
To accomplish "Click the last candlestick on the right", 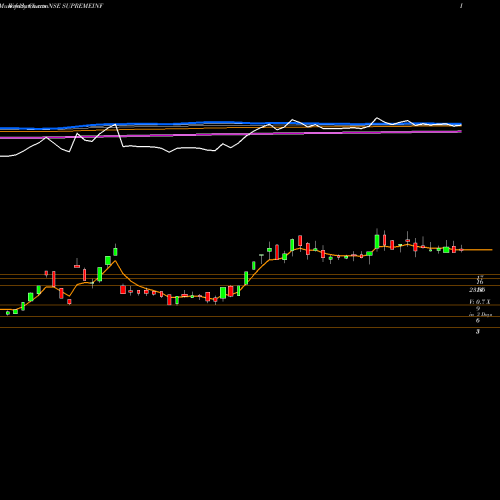I will [x=462, y=249].
